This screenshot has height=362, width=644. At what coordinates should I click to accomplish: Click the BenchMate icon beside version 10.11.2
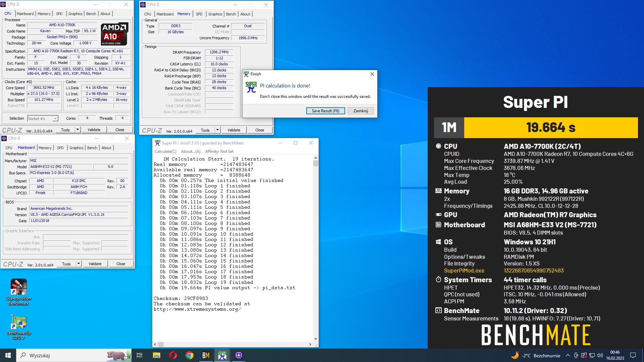click(438, 310)
